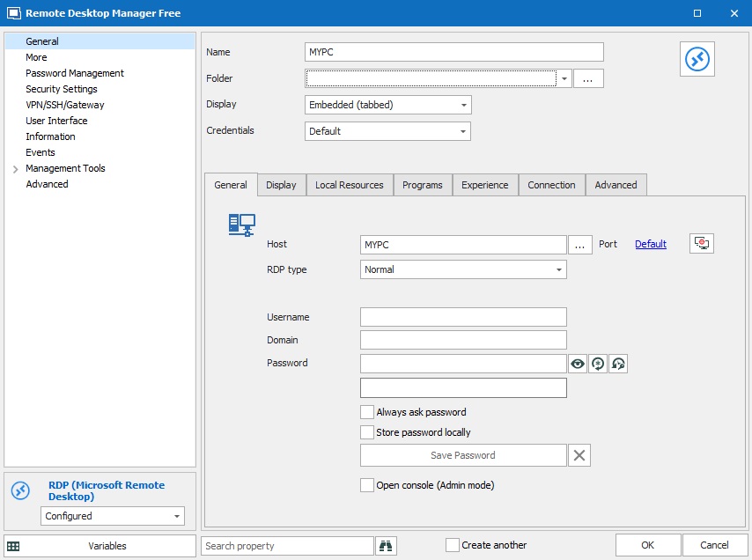Open the password generator icon

click(598, 364)
